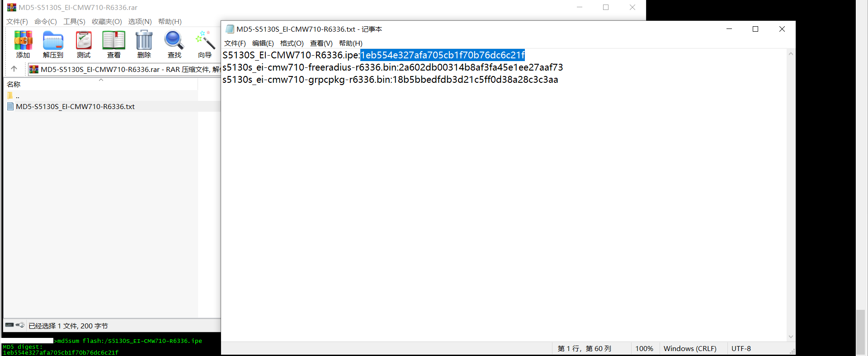This screenshot has width=868, height=356.
Task: Click the highlighted MD5 hash in Notepad
Action: tap(443, 55)
